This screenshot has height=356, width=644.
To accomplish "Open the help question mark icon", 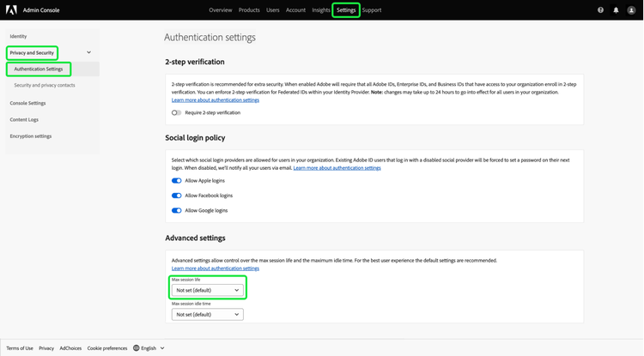I will coord(600,9).
